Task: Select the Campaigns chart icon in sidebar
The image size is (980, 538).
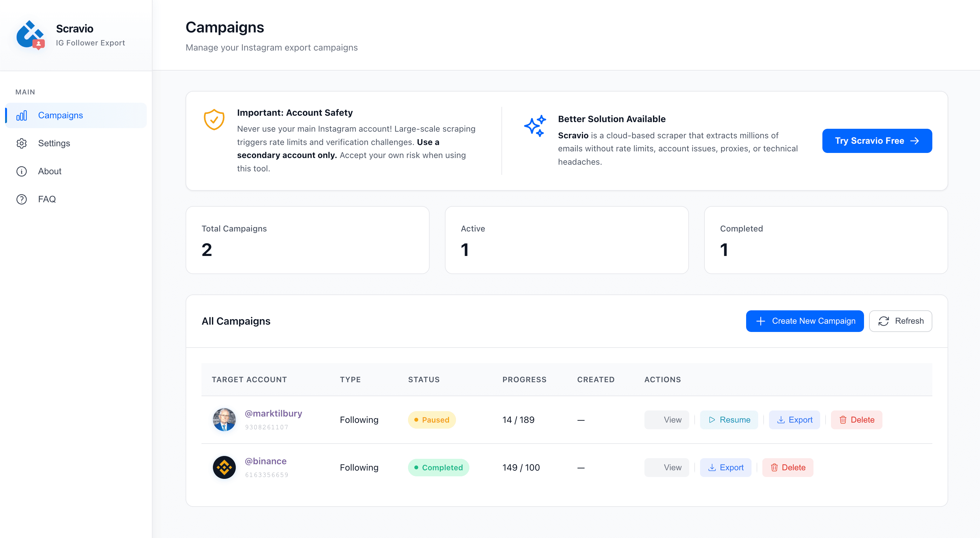Action: [x=22, y=115]
